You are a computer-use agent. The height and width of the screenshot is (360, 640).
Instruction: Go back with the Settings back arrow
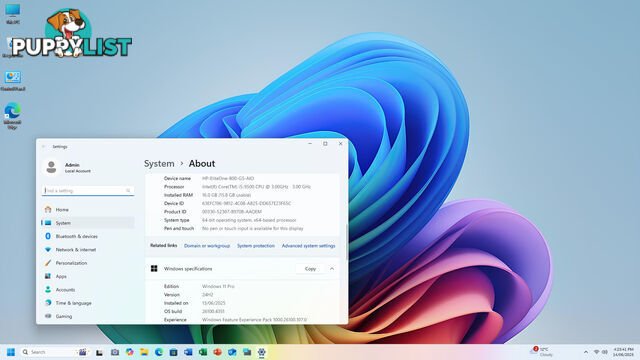pyautogui.click(x=44, y=147)
